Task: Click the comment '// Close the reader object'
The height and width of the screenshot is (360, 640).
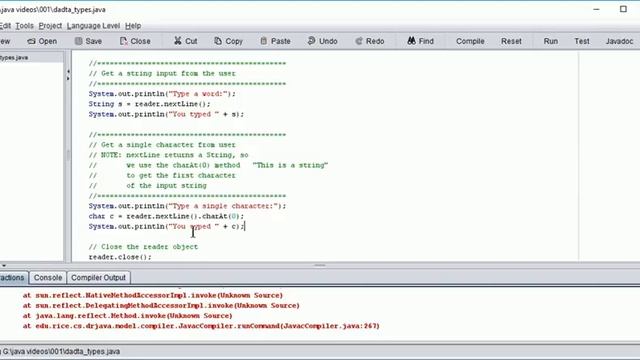Action: pos(143,247)
